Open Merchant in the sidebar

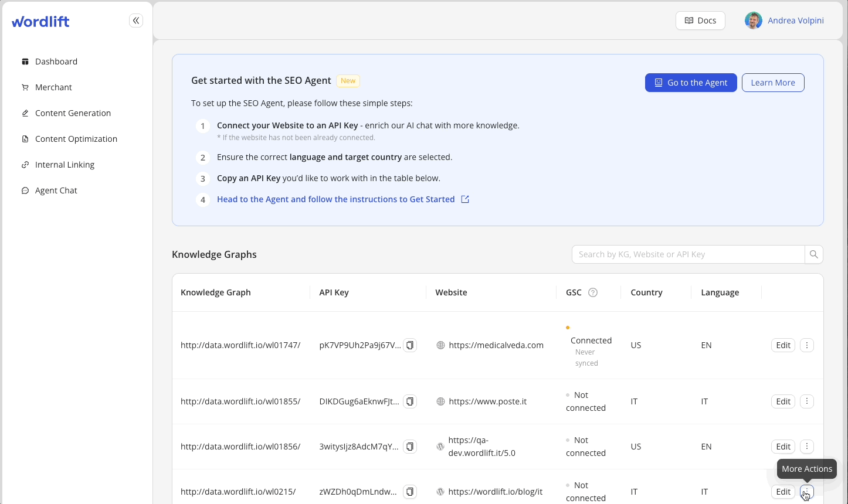pos(53,87)
